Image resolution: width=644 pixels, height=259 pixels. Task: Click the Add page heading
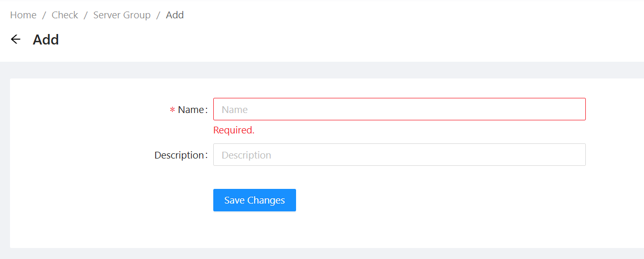46,40
